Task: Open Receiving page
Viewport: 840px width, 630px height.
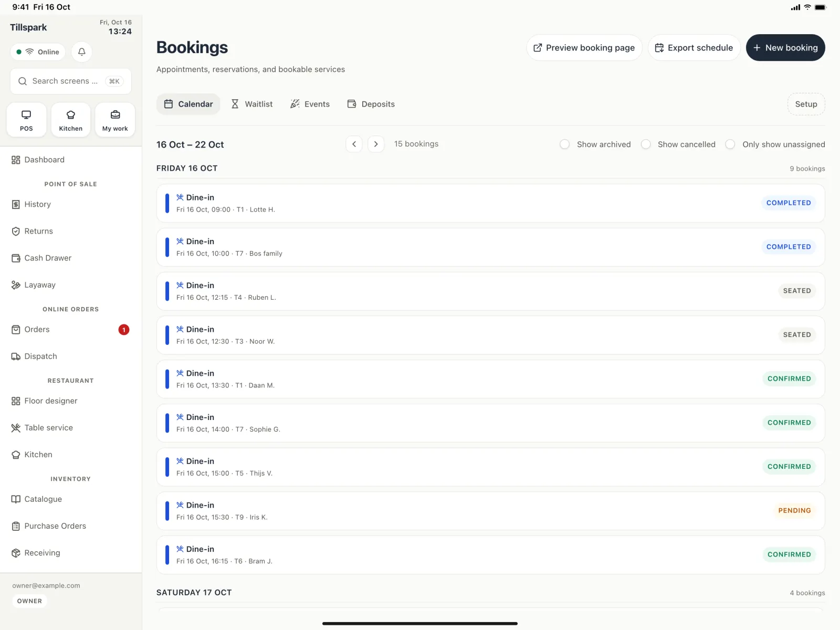Action: (71, 552)
